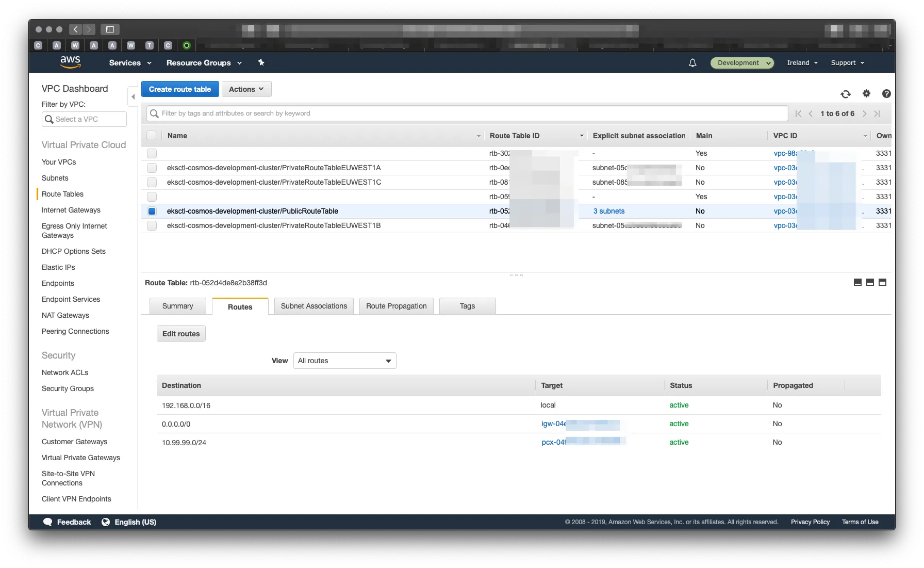Maximize the details pane layout icon
Viewport: 924px width, 568px height.
[882, 282]
